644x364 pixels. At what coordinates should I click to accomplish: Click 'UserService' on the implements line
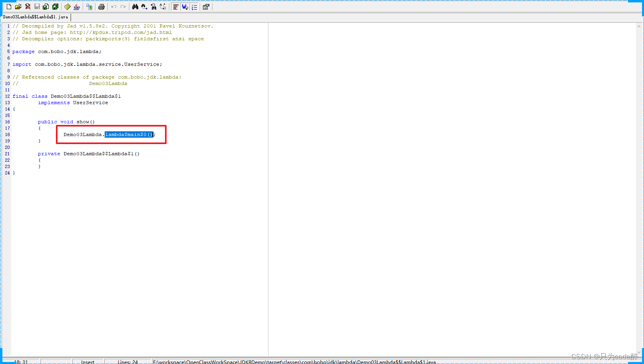point(91,103)
